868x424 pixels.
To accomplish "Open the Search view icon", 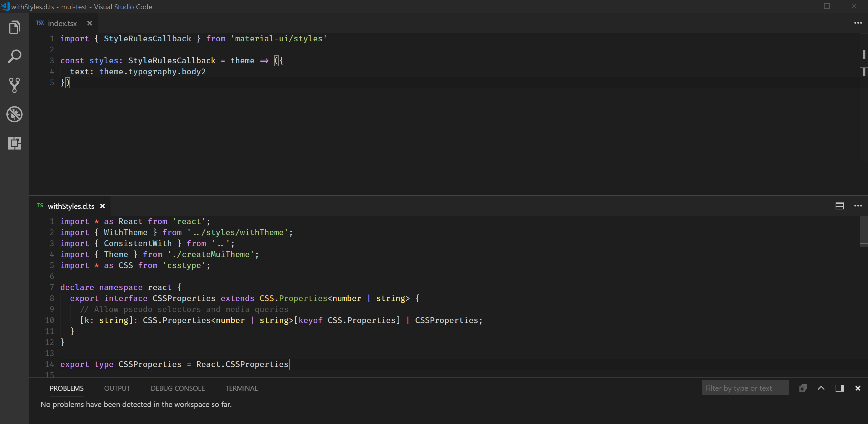I will [x=14, y=56].
